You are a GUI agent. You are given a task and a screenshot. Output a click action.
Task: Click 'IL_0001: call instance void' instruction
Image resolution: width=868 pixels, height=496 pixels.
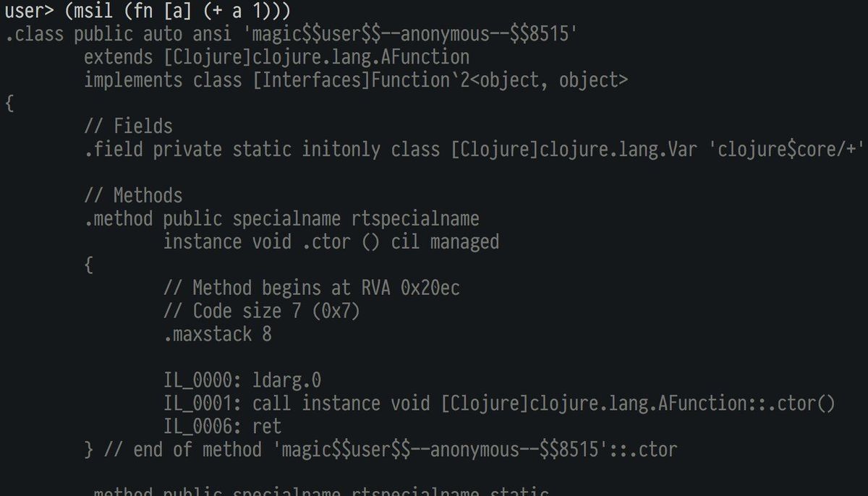point(297,403)
